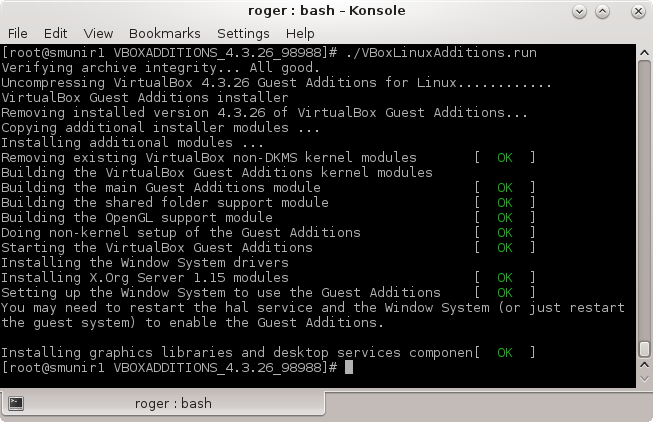Viewport: 653px width, 422px height.
Task: Click OK status for Setting up Window System
Action: [505, 292]
